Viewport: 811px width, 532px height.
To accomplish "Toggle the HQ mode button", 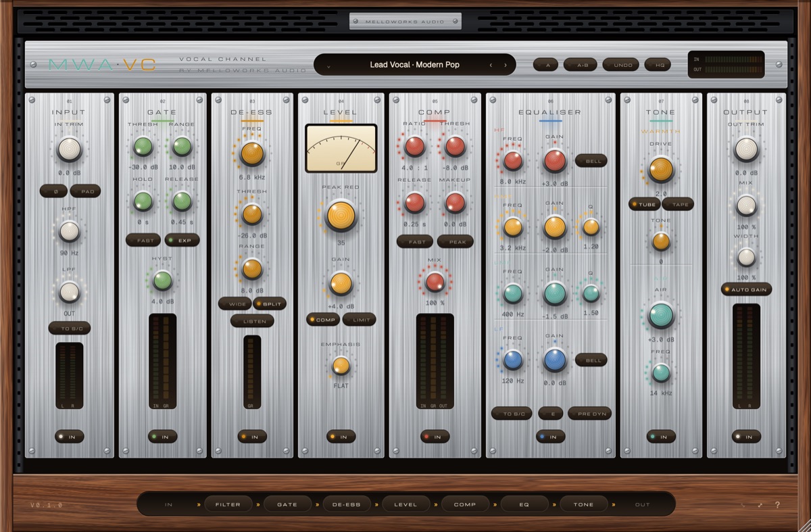I will (x=658, y=65).
